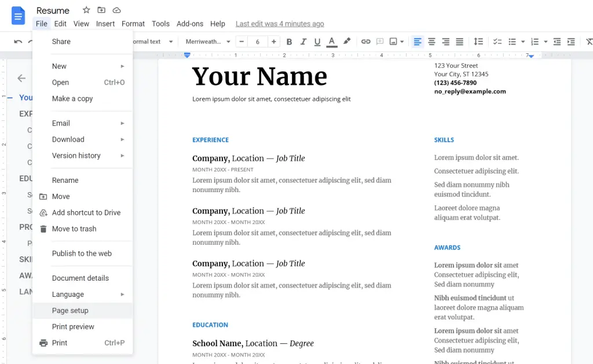Click the Move folder icon in File menu
The height and width of the screenshot is (364, 593).
pyautogui.click(x=43, y=197)
